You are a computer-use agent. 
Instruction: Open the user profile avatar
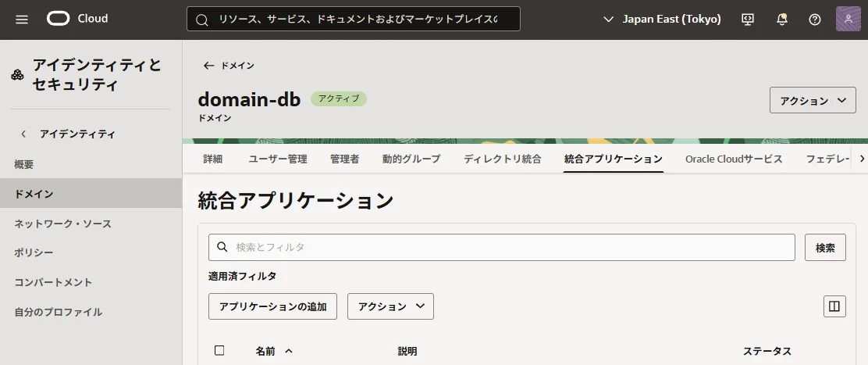pyautogui.click(x=848, y=20)
